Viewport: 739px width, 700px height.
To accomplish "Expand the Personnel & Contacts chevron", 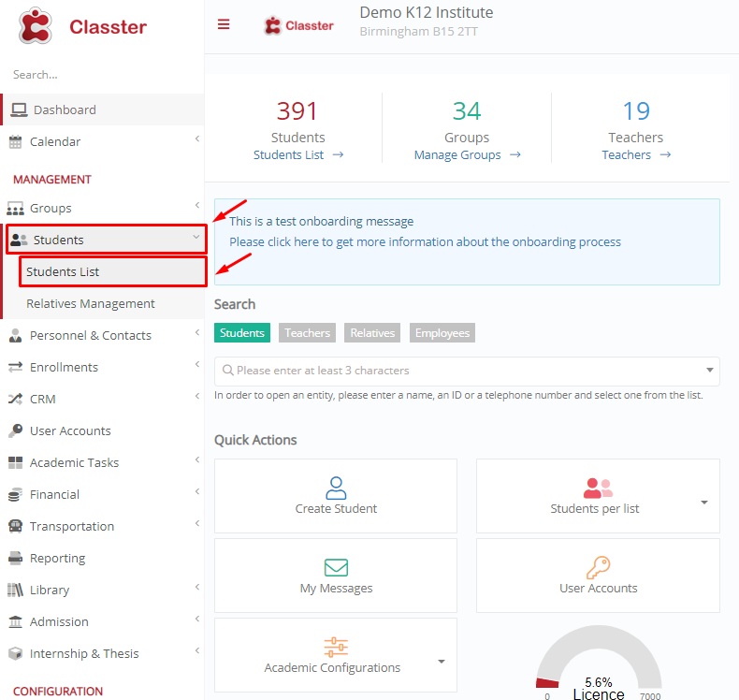I will tap(197, 332).
